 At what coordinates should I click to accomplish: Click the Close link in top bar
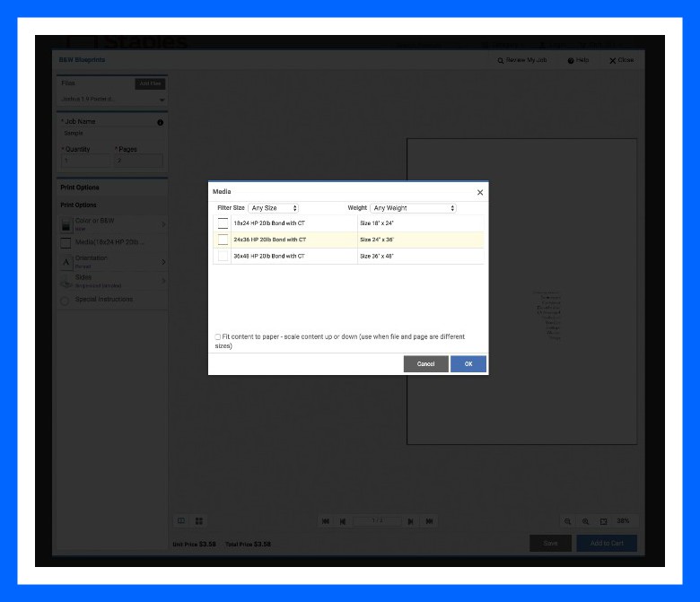[x=622, y=60]
